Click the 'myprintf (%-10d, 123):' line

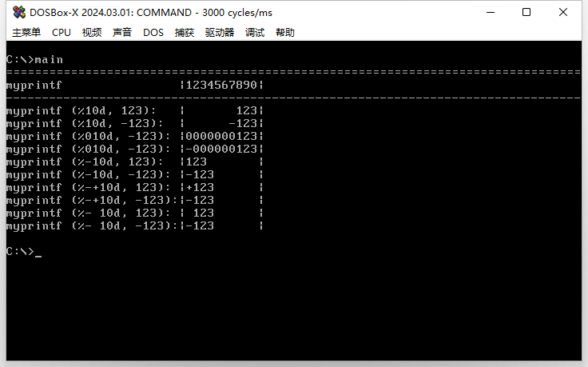pos(135,162)
